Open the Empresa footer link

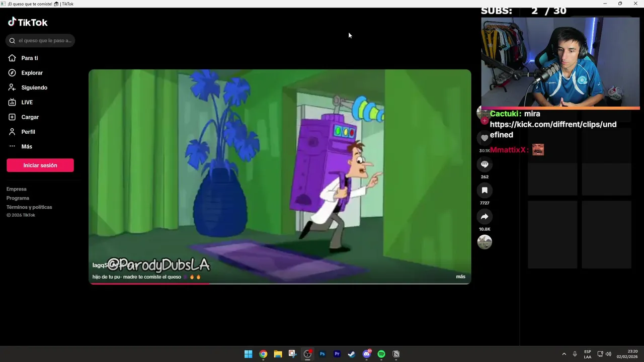coord(17,189)
